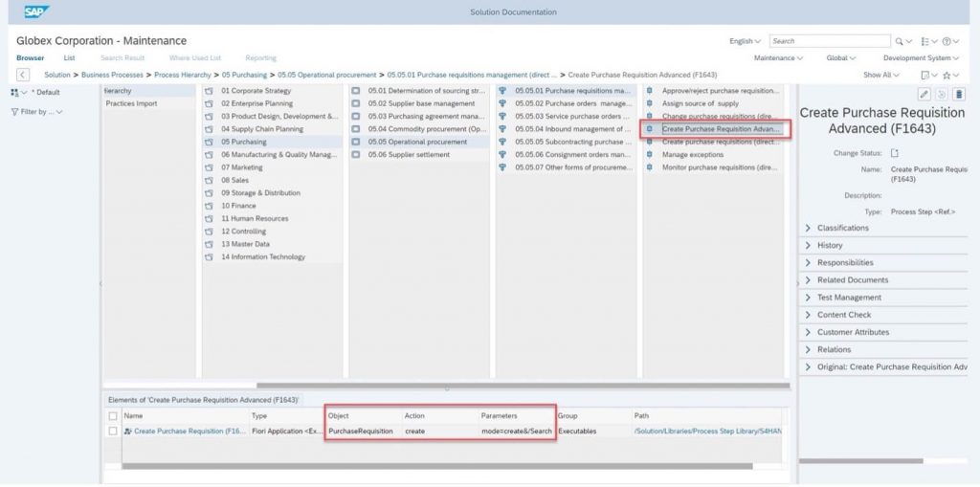
Task: Click icon beside 05.01 Determination of sourcing
Action: [x=356, y=91]
